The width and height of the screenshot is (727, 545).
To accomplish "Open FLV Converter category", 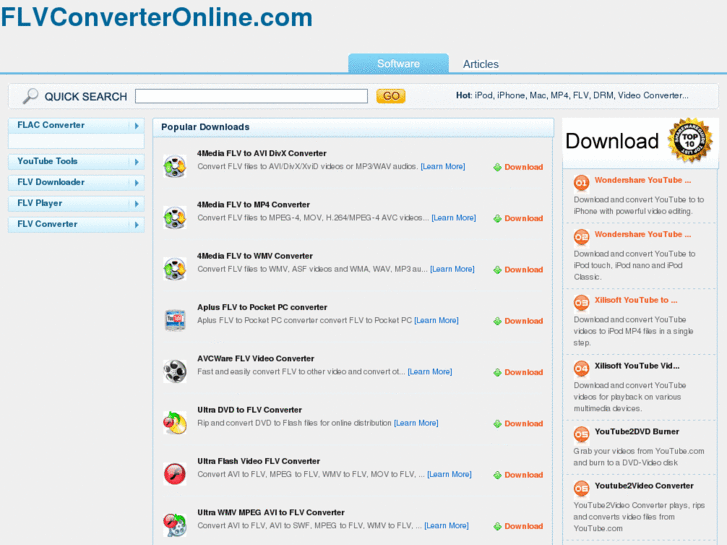I will (47, 224).
